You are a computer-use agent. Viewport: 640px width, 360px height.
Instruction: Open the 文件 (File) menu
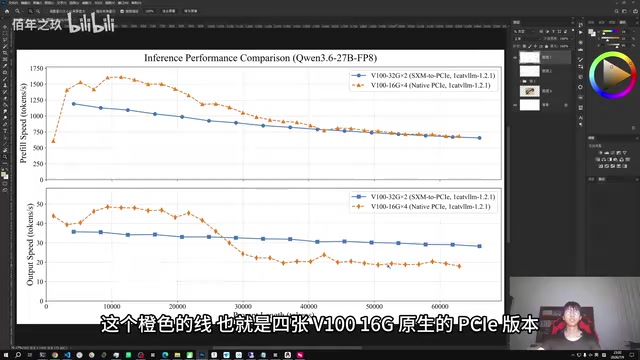point(13,2)
